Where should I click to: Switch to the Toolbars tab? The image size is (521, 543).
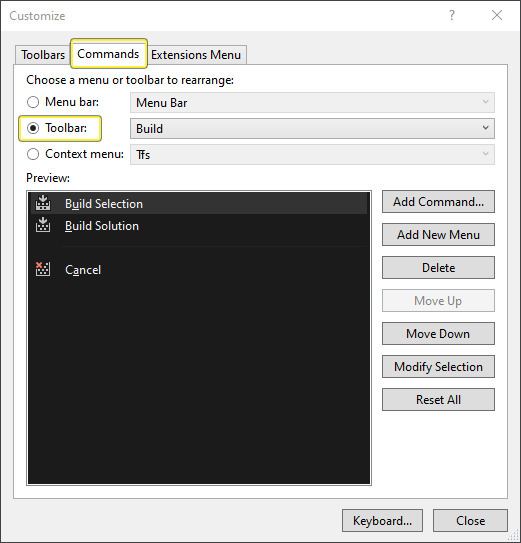43,55
